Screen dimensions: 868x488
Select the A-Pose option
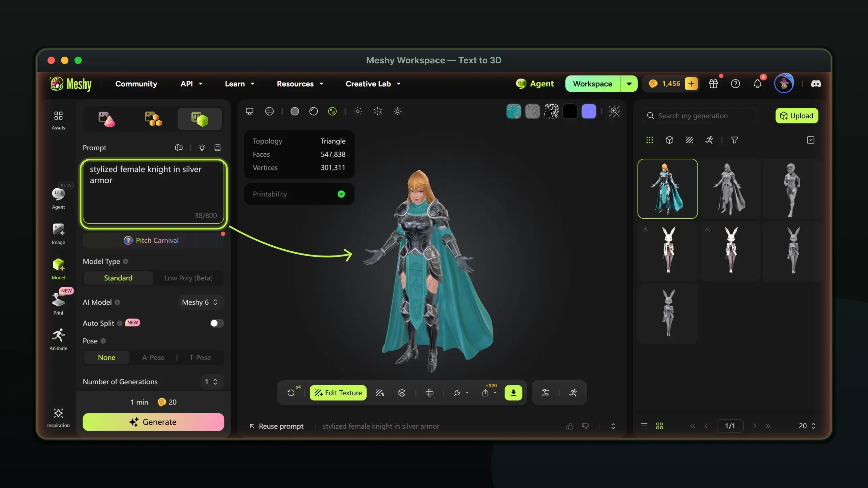(153, 358)
